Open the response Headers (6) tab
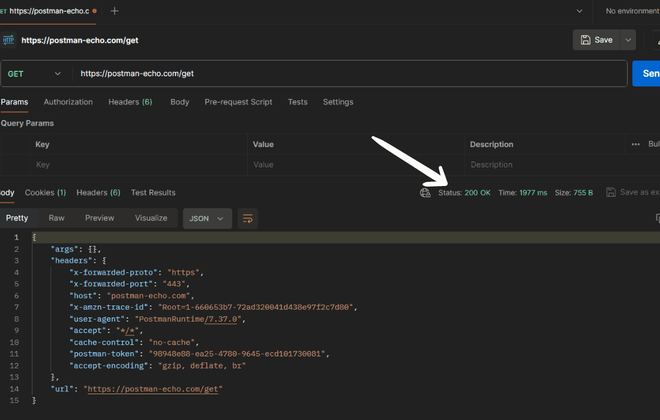660x420 pixels. (98, 193)
